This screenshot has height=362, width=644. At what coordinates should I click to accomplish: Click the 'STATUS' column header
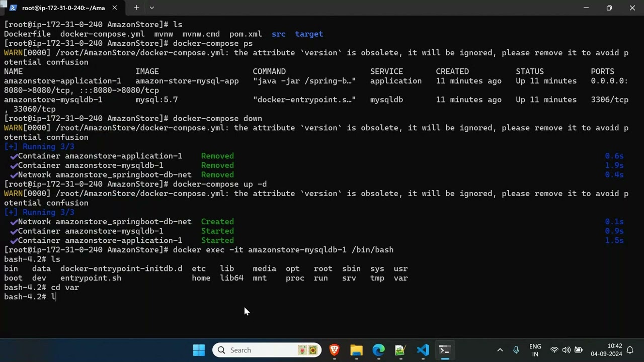click(530, 71)
